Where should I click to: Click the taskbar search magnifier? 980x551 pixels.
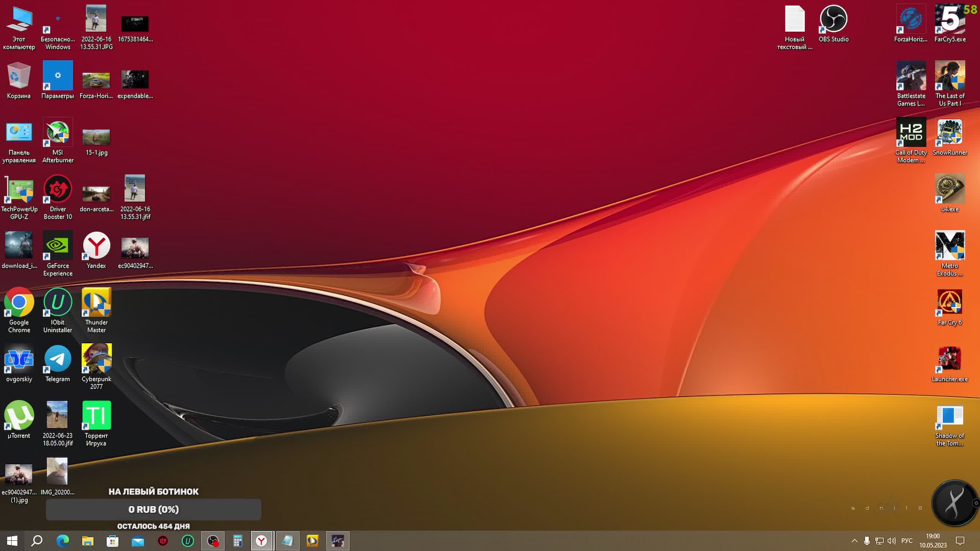[x=37, y=541]
